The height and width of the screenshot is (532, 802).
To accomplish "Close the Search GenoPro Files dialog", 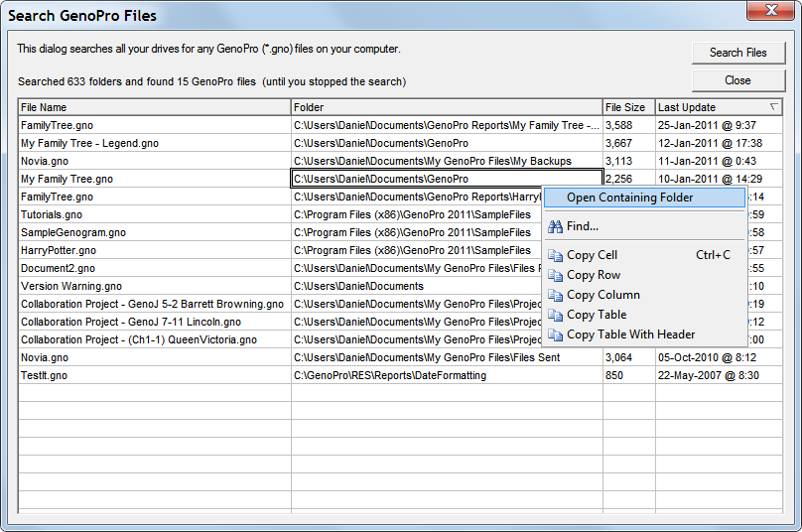I will pyautogui.click(x=771, y=10).
